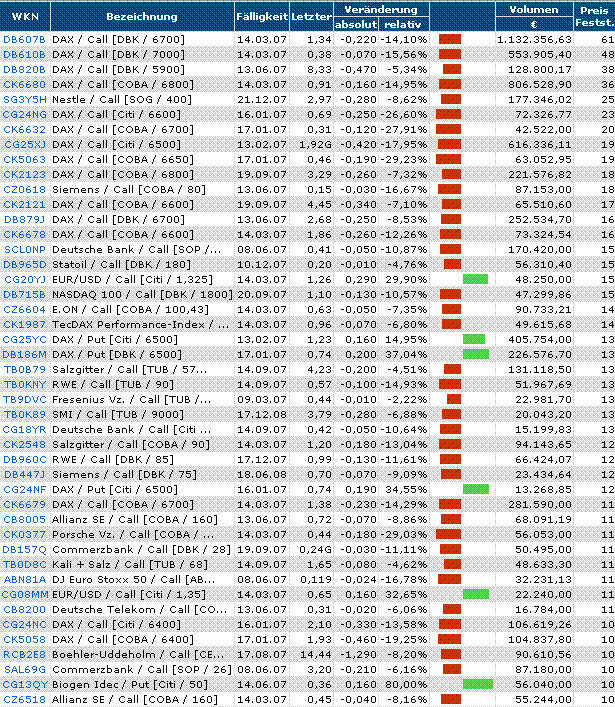Open the TB9DVC Fresenius warrant link
The height and width of the screenshot is (707, 615).
point(25,399)
